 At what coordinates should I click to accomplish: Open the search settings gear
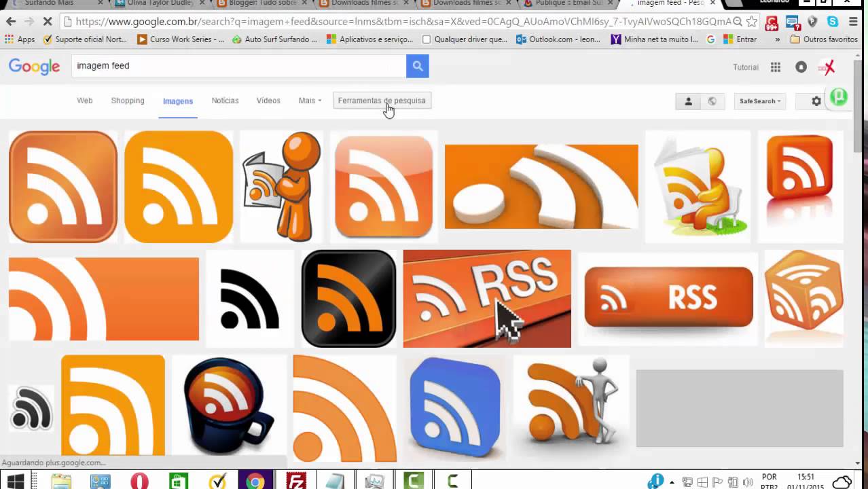point(816,101)
